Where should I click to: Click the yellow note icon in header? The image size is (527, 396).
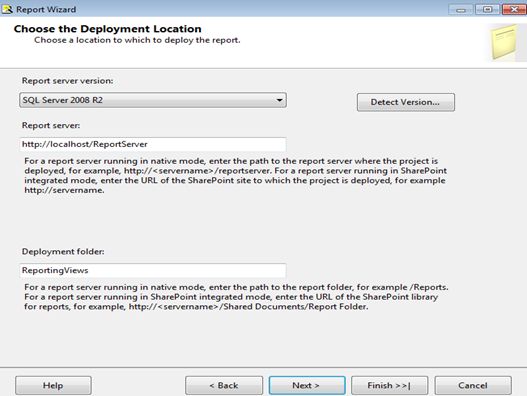tap(504, 42)
